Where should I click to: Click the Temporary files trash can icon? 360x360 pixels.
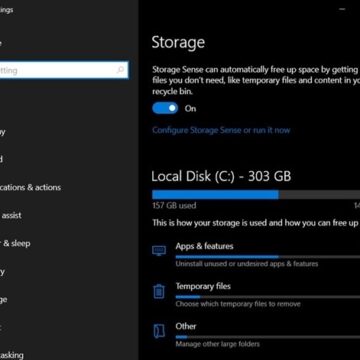(159, 291)
